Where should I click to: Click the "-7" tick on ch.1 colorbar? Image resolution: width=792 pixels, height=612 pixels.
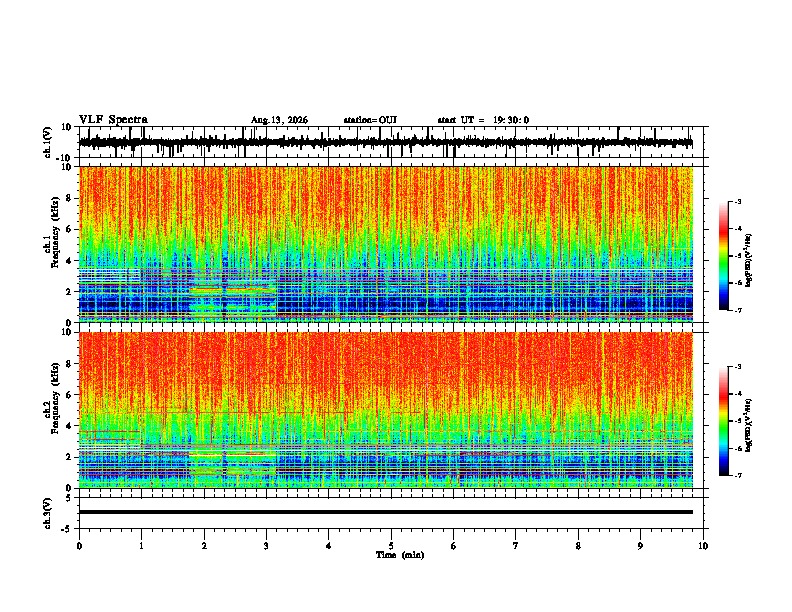[x=738, y=310]
